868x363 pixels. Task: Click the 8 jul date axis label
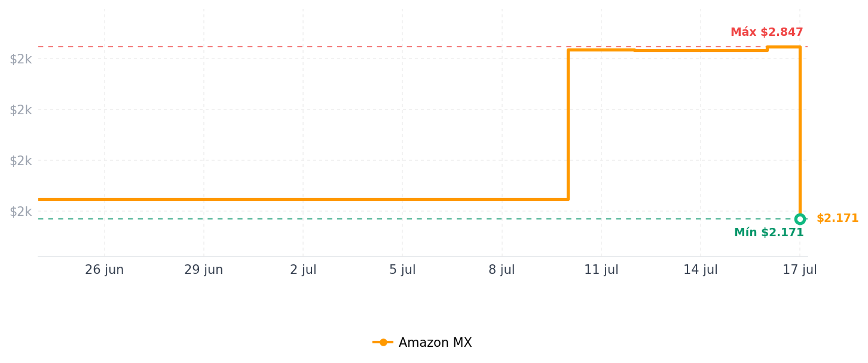tap(502, 270)
